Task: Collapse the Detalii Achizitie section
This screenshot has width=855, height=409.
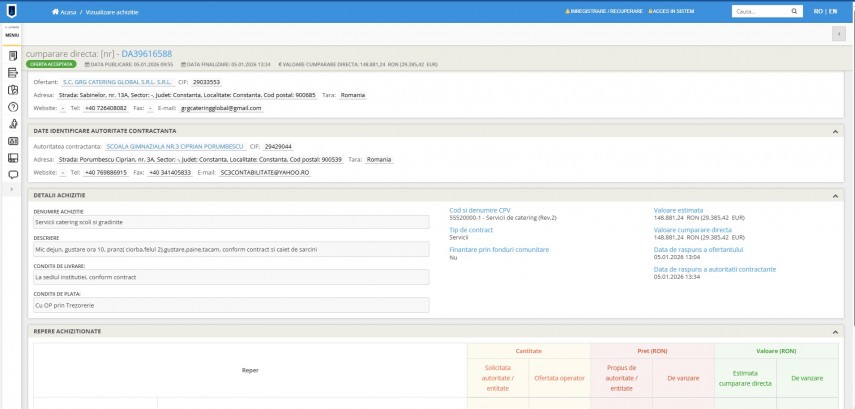Action: coord(835,195)
